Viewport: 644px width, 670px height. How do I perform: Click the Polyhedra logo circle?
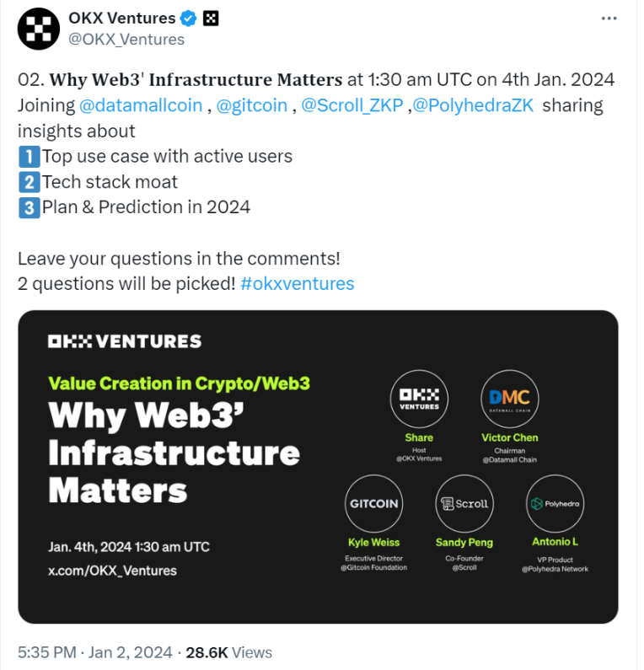[555, 503]
